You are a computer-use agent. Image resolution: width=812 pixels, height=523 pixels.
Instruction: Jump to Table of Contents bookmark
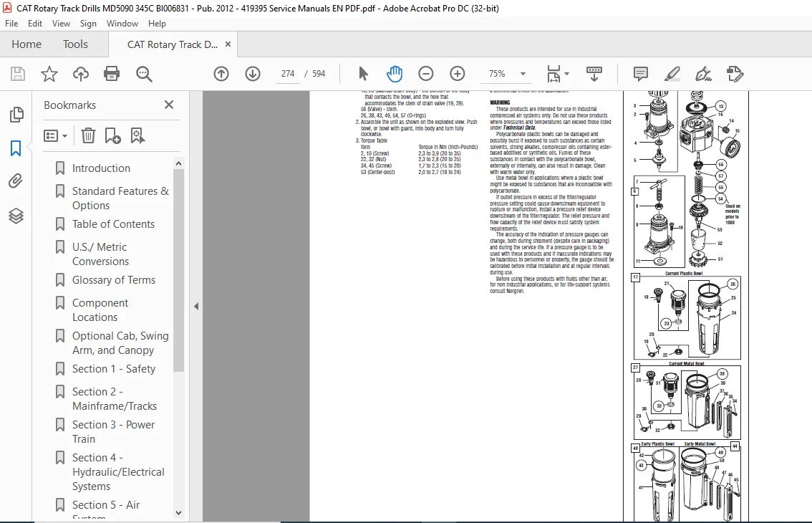pos(113,224)
